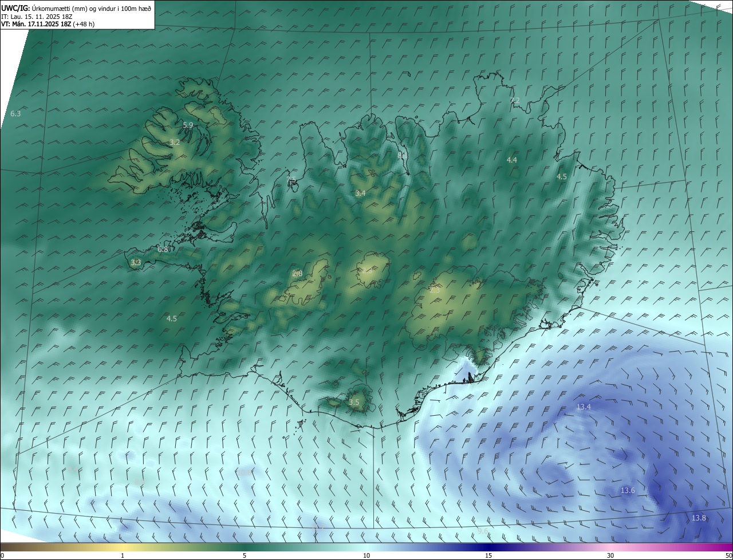
Task: Click the 50 tick on the color scale
Action: click(728, 555)
